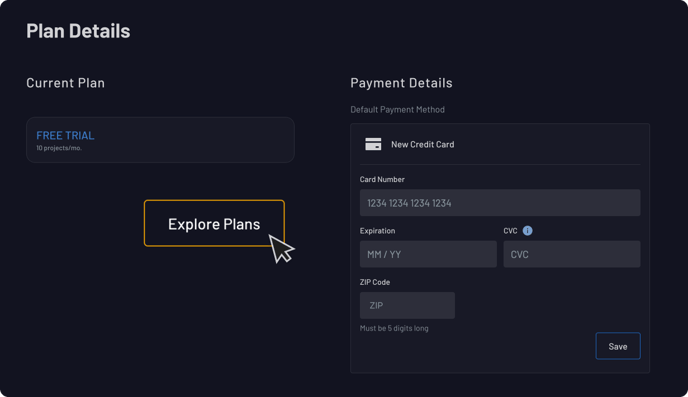Screen dimensions: 688x397
Task: Click into the CVC input box
Action: click(x=572, y=254)
